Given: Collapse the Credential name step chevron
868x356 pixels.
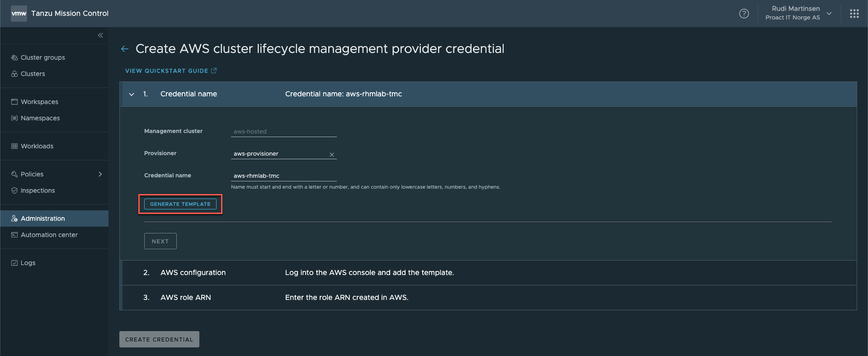Looking at the screenshot, I should pos(132,94).
